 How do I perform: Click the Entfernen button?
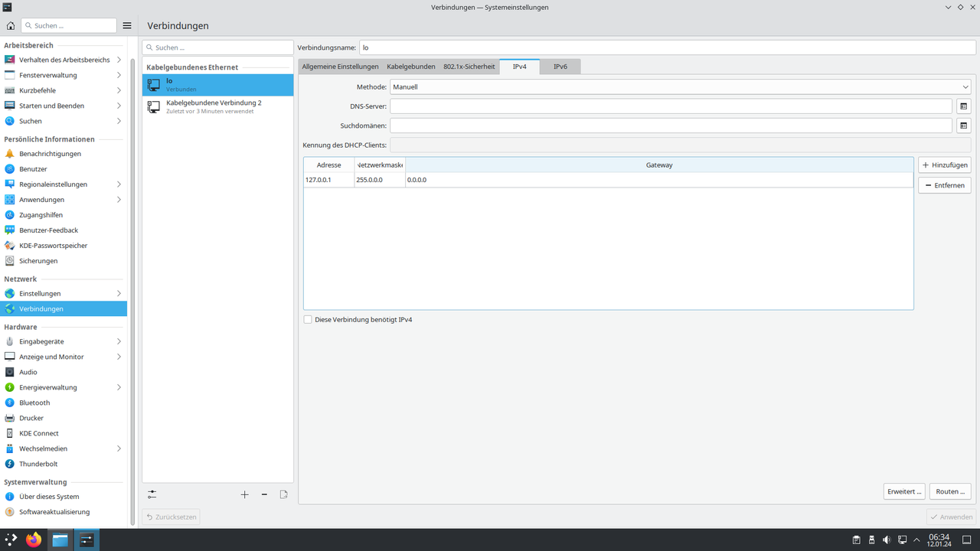tap(945, 185)
